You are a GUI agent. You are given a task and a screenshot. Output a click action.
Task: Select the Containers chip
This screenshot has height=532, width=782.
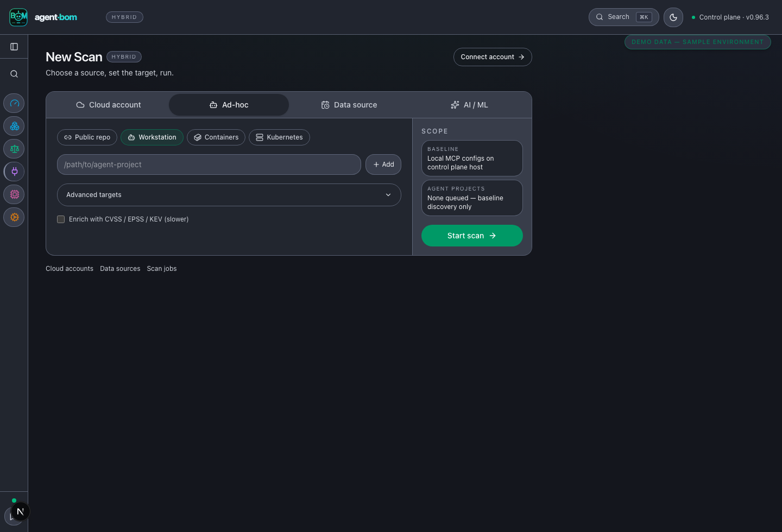pos(216,137)
